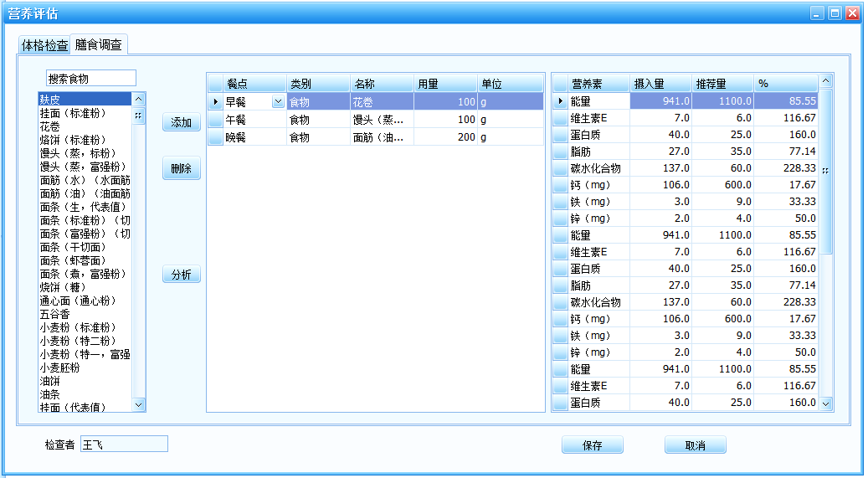The width and height of the screenshot is (868, 478).
Task: Click the nutrient table scroll-up arrow
Action: [x=826, y=81]
